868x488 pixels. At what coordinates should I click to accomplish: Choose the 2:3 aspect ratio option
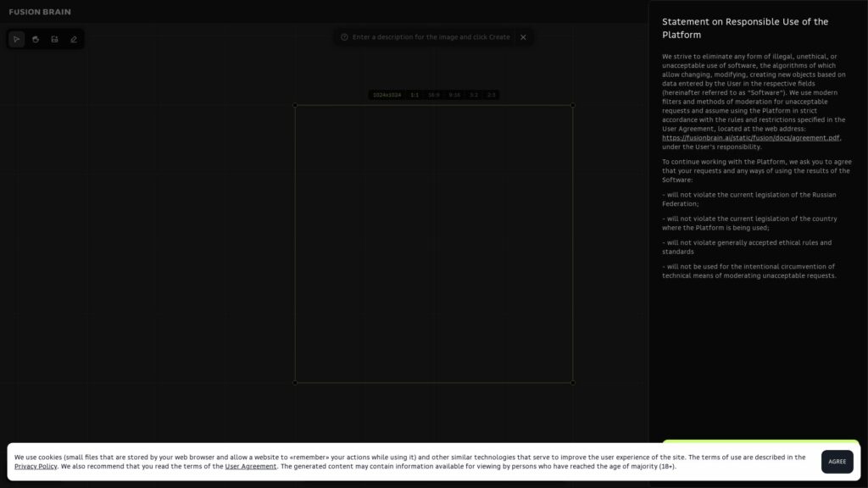(x=492, y=95)
